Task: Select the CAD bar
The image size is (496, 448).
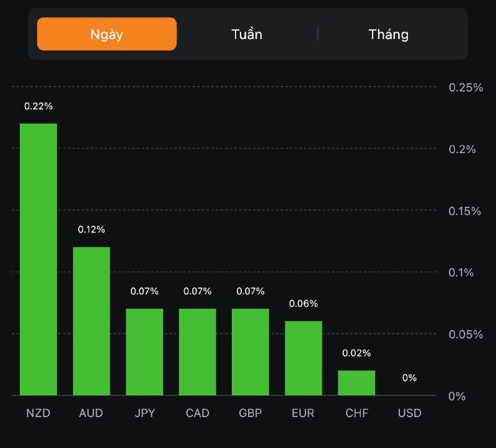Action: coord(198,351)
